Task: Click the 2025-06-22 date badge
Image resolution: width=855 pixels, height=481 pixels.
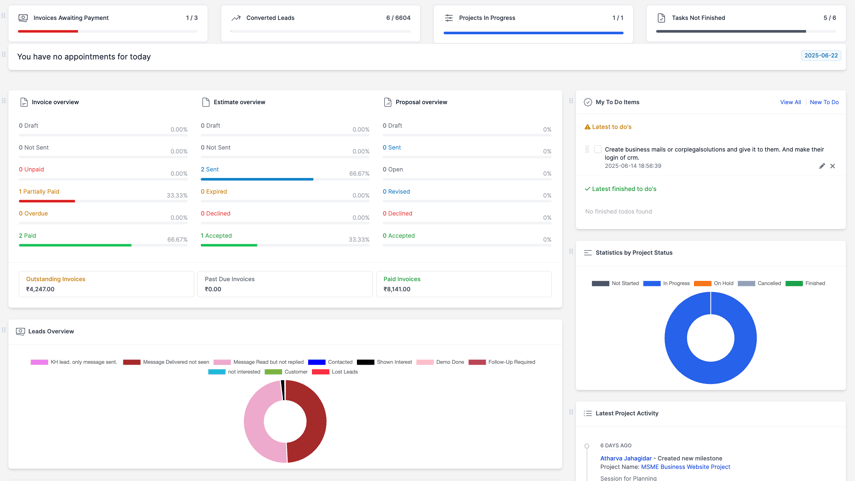Action: [x=821, y=56]
